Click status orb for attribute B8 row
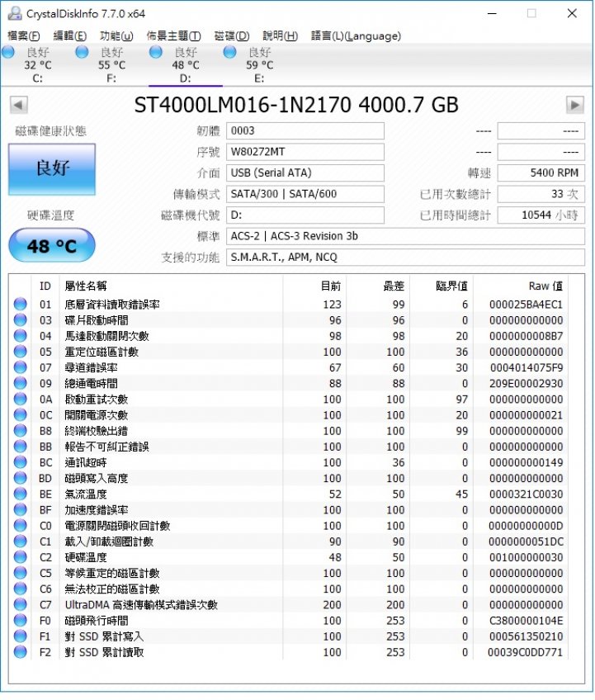The width and height of the screenshot is (595, 700). pyautogui.click(x=20, y=431)
